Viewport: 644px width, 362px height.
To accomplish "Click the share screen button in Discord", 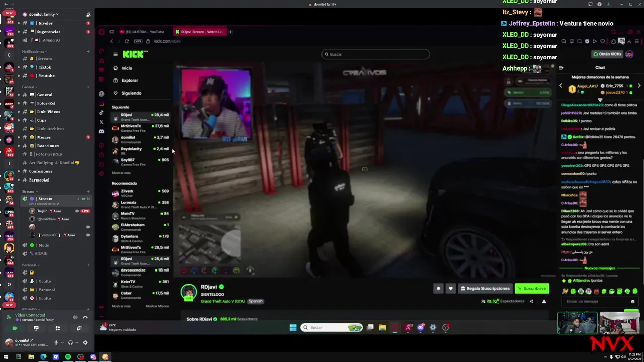I will tap(36, 328).
